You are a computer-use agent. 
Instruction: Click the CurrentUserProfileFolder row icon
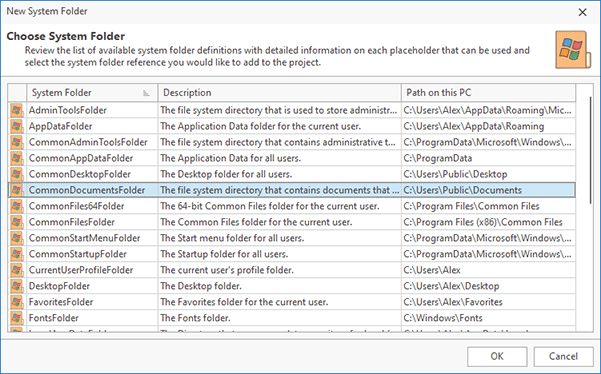click(x=17, y=270)
